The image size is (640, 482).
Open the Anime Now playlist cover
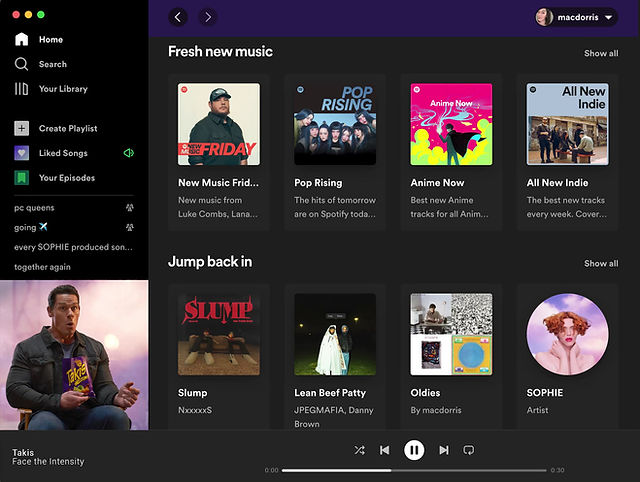(x=451, y=124)
